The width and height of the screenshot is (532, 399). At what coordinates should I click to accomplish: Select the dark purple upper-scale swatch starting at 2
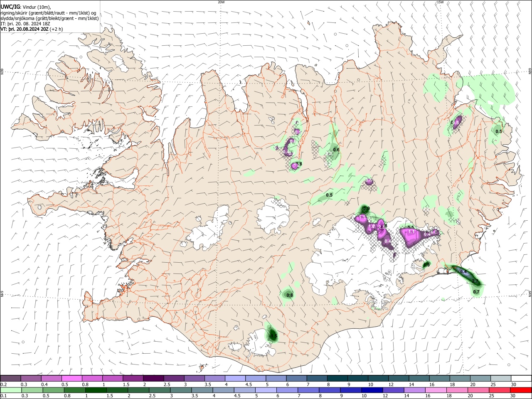[153, 378]
